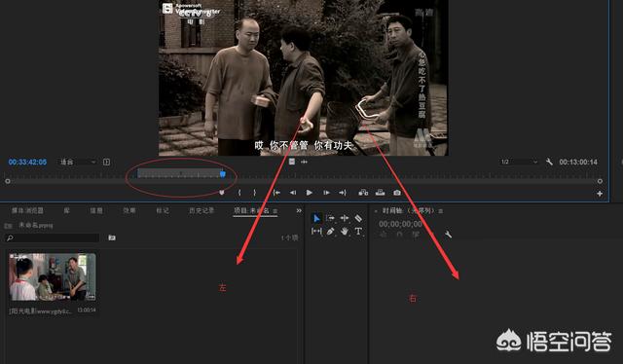The height and width of the screenshot is (364, 623).
Task: Select the Type tool
Action: tap(358, 231)
